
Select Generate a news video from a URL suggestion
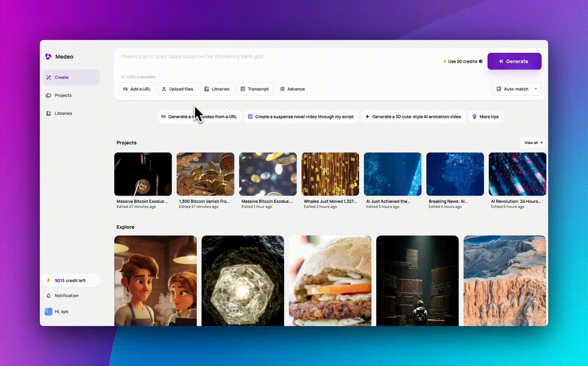click(199, 117)
